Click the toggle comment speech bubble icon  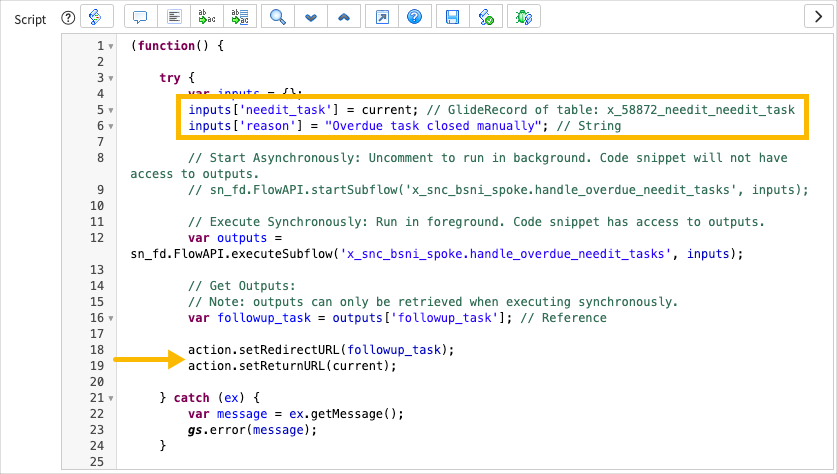coord(140,17)
